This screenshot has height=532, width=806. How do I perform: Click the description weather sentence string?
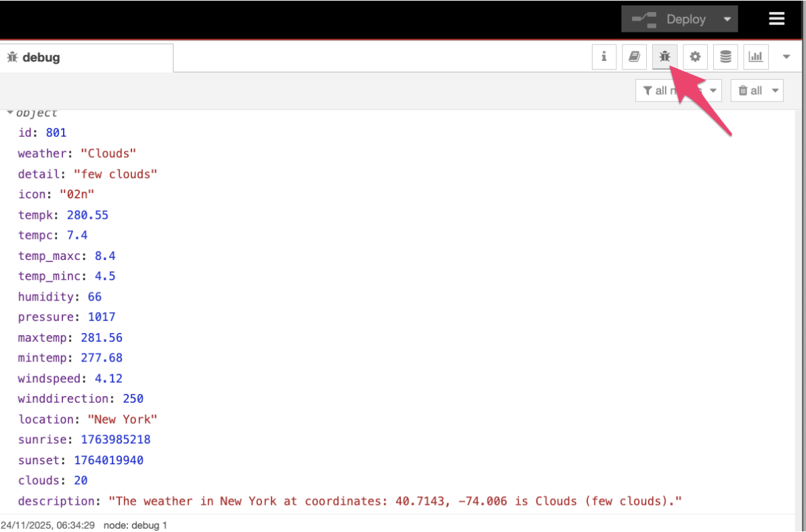[x=395, y=501]
